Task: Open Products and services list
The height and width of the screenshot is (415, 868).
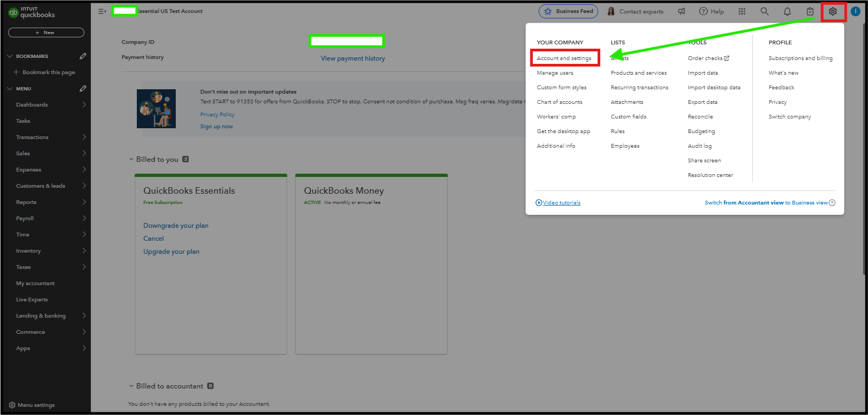Action: click(x=639, y=73)
